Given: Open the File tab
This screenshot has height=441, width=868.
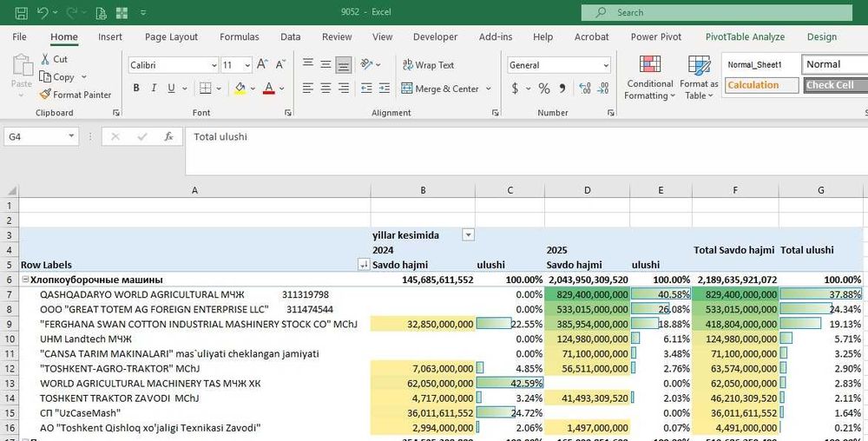Looking at the screenshot, I should (x=19, y=36).
